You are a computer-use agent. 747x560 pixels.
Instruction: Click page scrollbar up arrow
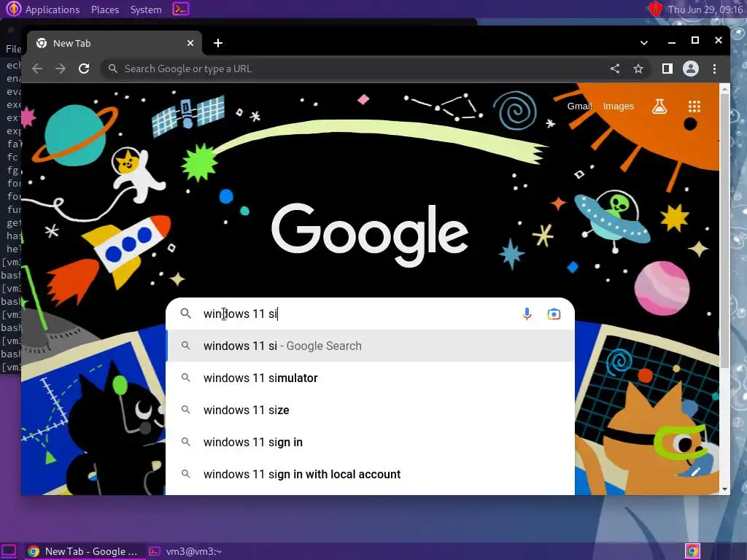coord(724,89)
